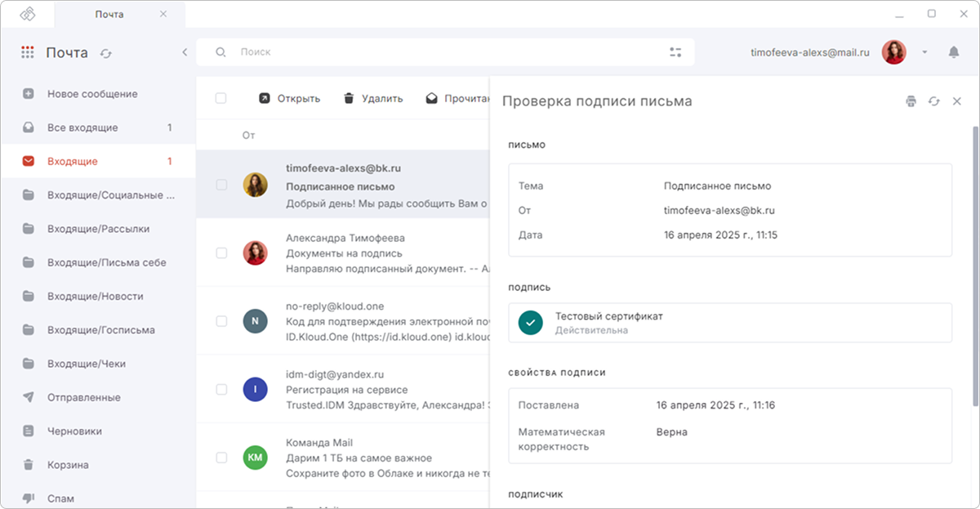Tick the checkbox for the timofeeva-alexs@bk.ru message
Screen dimensions: 980x509
pos(221,185)
